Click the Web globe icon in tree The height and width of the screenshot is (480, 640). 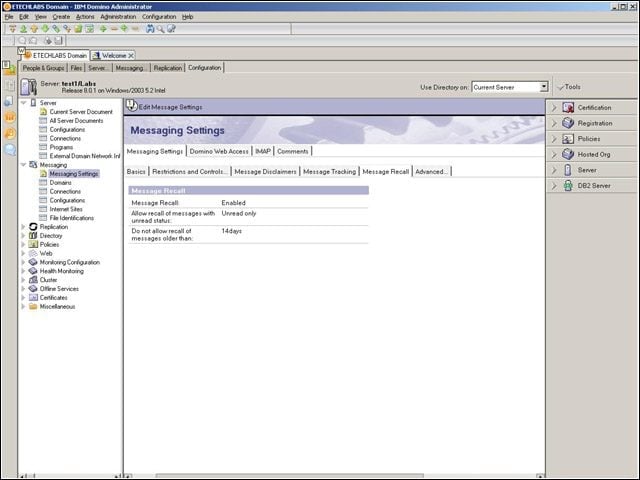click(33, 253)
